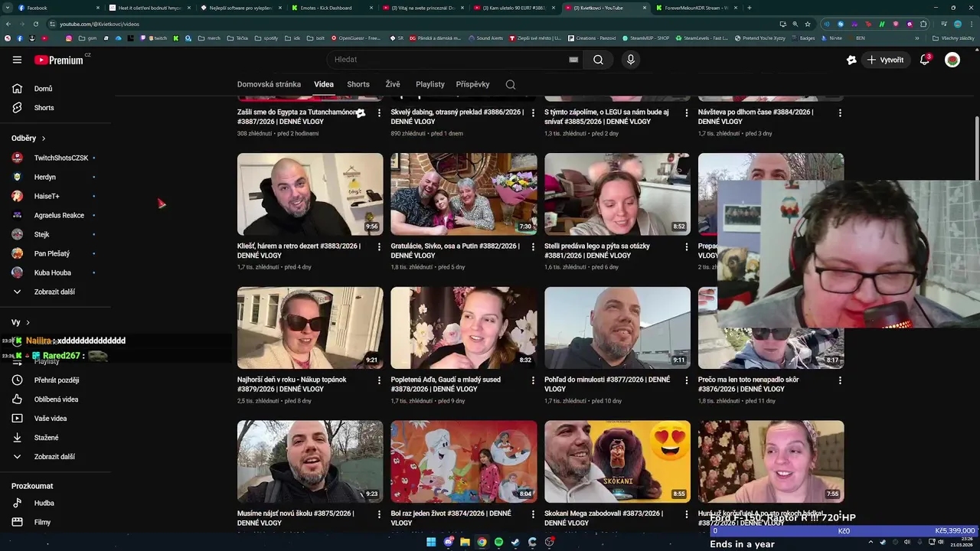The image size is (980, 551).
Task: Click the search magnifier button
Action: [598, 60]
